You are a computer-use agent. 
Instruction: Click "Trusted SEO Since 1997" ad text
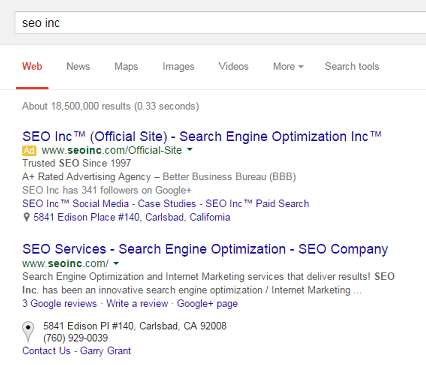[77, 163]
